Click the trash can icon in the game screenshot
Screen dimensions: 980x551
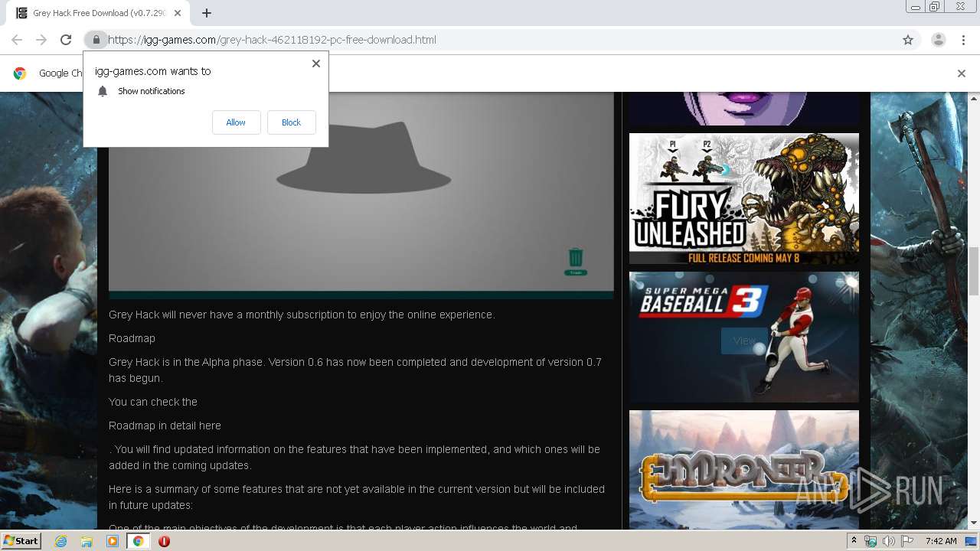click(x=576, y=261)
